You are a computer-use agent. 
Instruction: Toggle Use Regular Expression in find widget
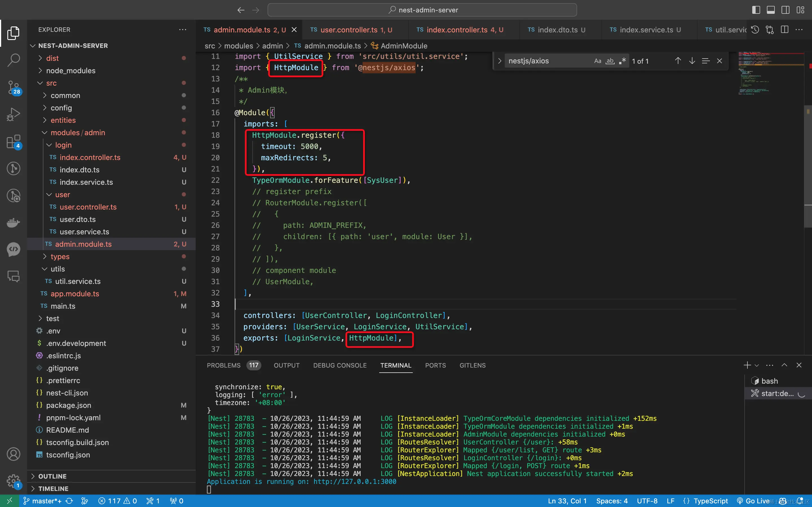(x=623, y=61)
